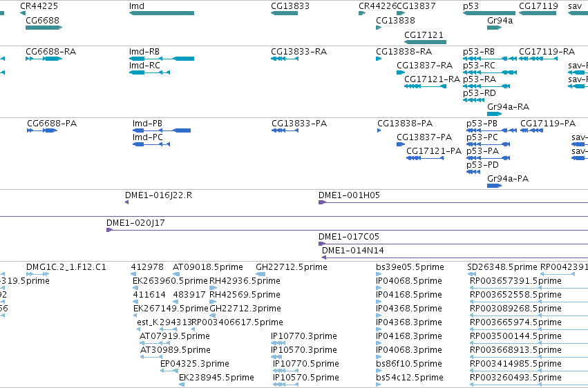Screen dimensions: 588x388
Task: Click protein Imd-PC
Action: tap(151, 144)
